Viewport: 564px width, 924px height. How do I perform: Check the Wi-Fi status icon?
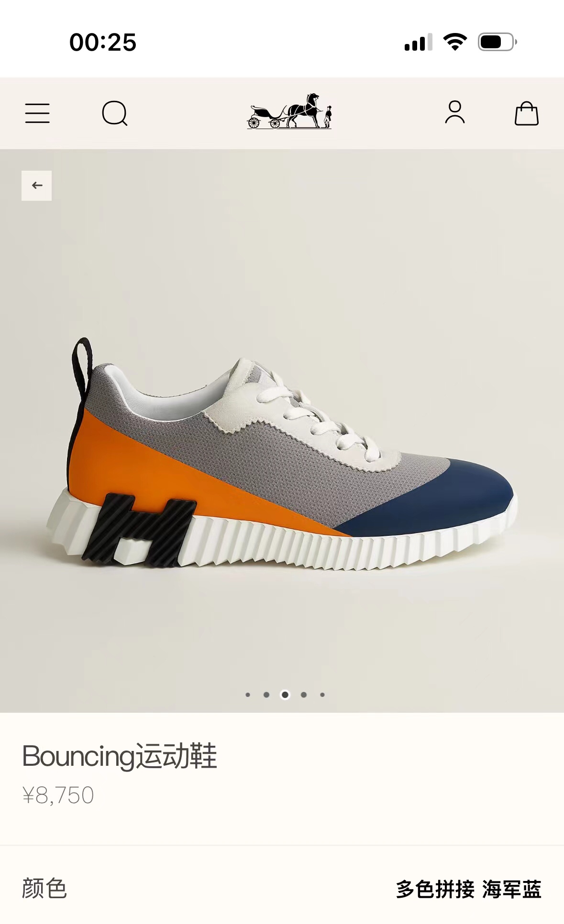tap(455, 42)
